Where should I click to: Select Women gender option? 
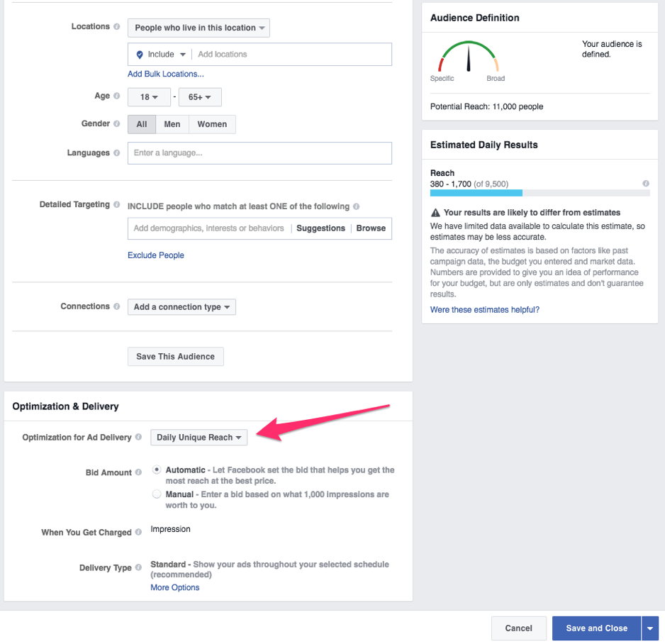coord(212,124)
